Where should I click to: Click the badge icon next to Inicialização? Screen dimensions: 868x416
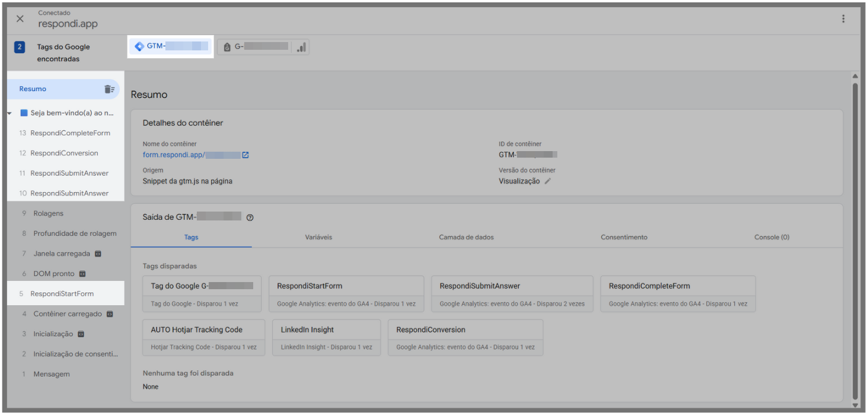pos(81,334)
